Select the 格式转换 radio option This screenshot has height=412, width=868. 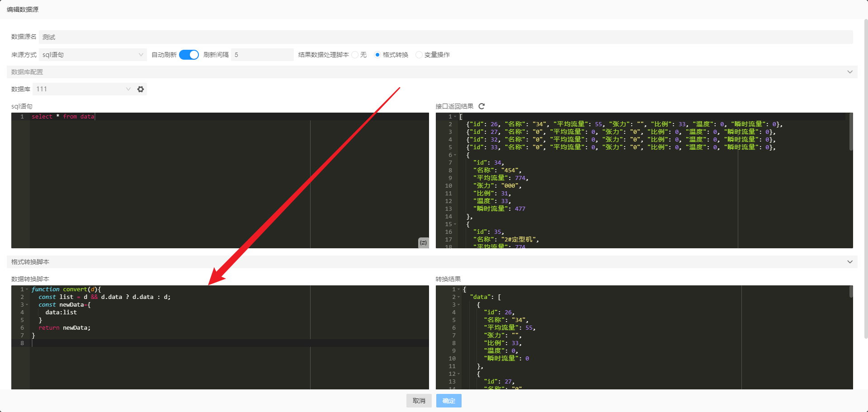point(377,55)
